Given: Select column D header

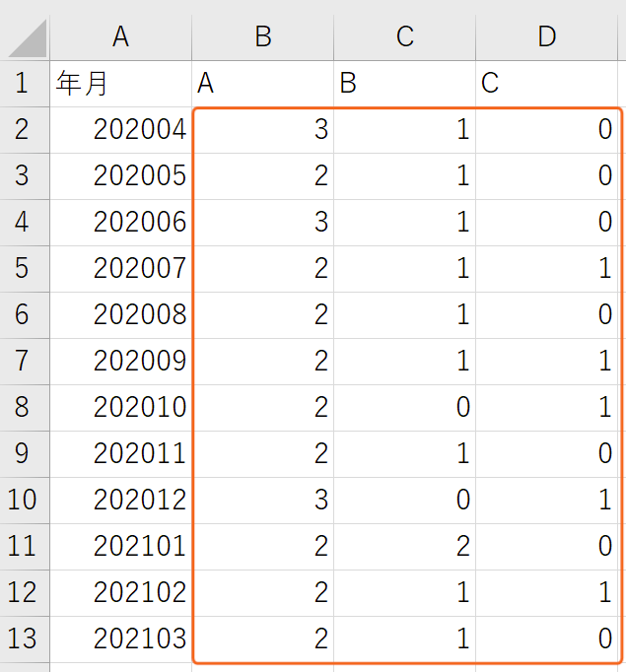Looking at the screenshot, I should pos(547,37).
